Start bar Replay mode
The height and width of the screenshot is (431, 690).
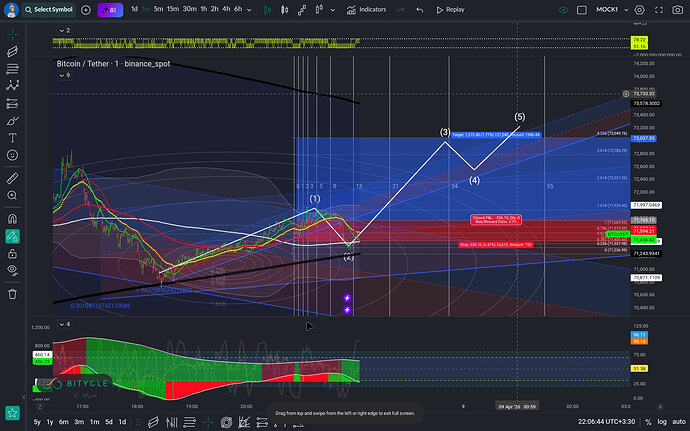tap(450, 10)
